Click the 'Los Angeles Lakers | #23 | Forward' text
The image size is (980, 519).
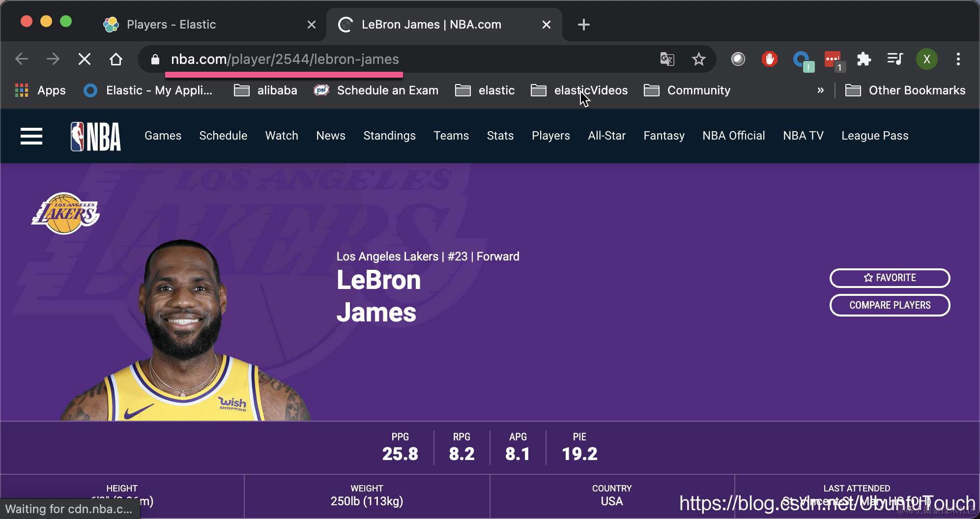428,257
